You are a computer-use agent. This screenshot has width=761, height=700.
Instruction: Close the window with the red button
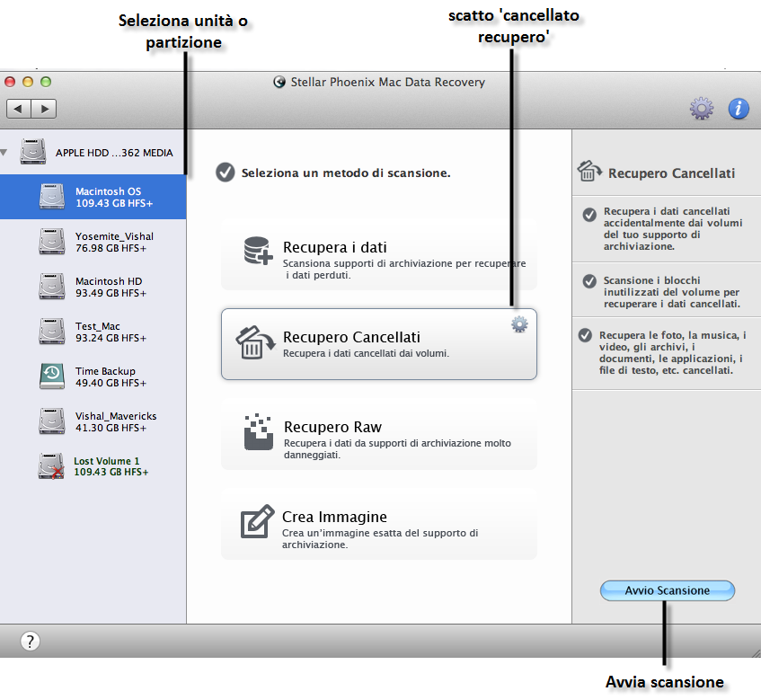tap(10, 82)
